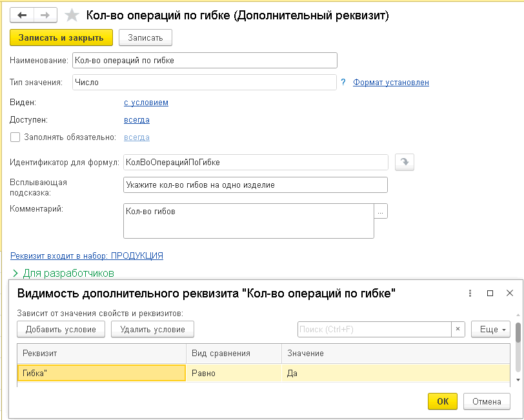Clear the search field with X icon
The image size is (524, 420).
pos(458,329)
